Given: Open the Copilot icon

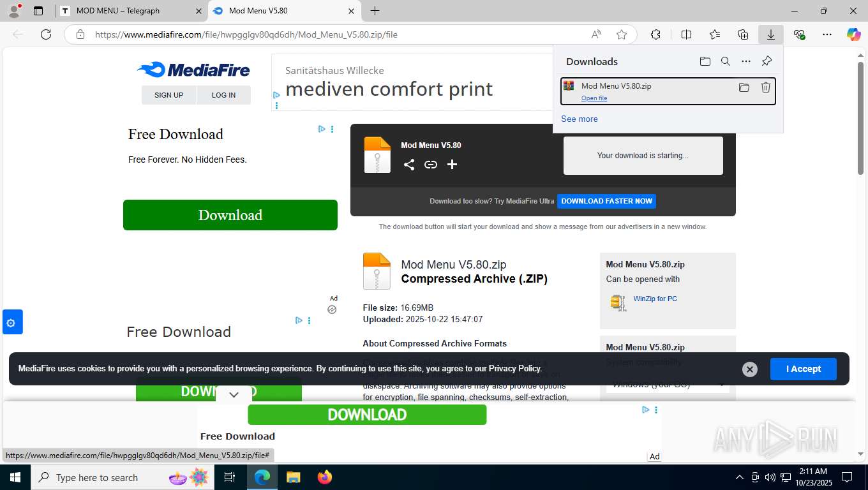Looking at the screenshot, I should click(x=854, y=34).
